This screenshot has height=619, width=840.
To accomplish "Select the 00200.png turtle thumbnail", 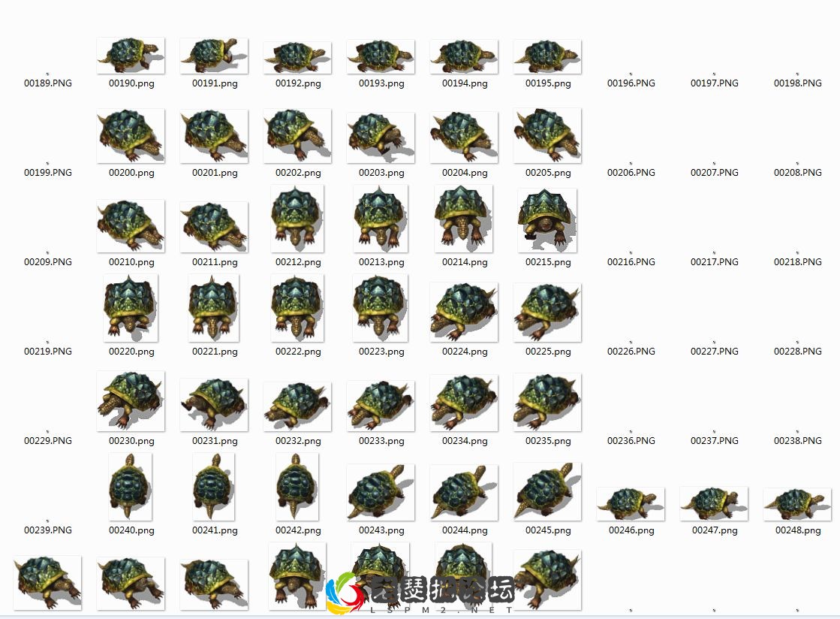I will [x=131, y=135].
